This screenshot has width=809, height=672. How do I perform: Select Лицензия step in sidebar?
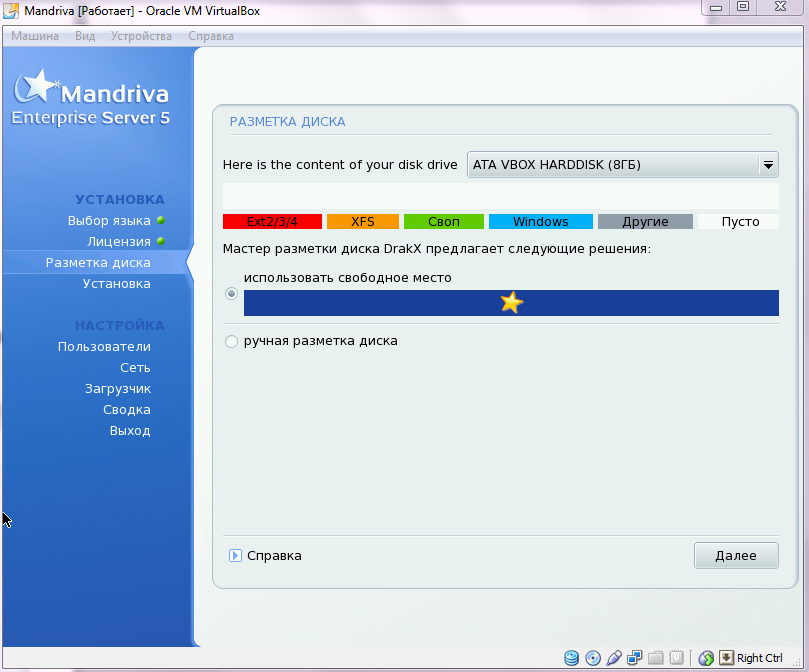click(119, 242)
